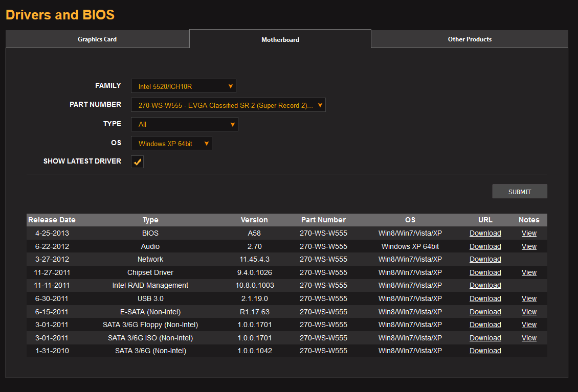View notes for SATA 3/6G ISO
Viewport: 578px width, 392px height.
pos(529,338)
